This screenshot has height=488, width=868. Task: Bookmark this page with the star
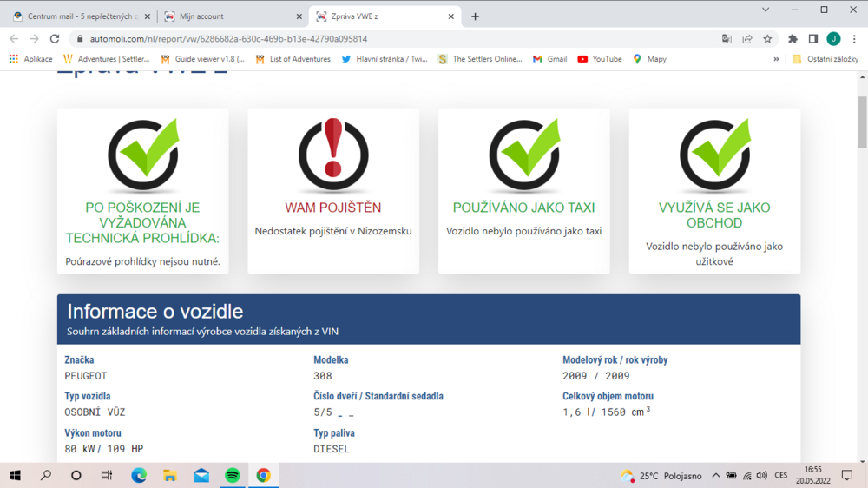(767, 39)
